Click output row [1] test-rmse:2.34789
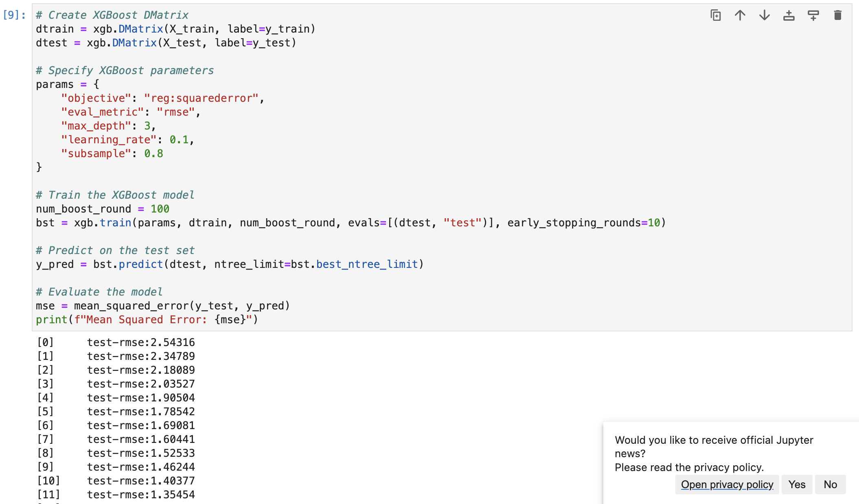 [x=116, y=356]
